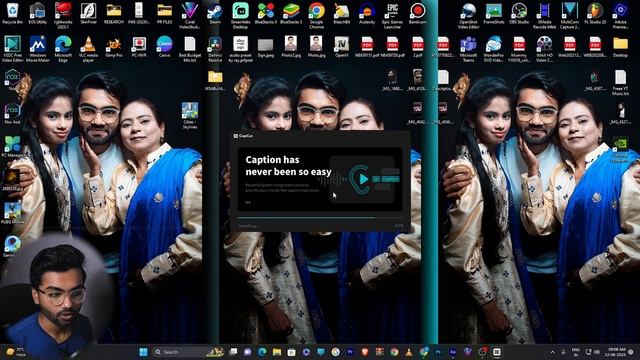640x360 pixels.
Task: Open Google Chrome desktop shortcut
Action: 316,15
